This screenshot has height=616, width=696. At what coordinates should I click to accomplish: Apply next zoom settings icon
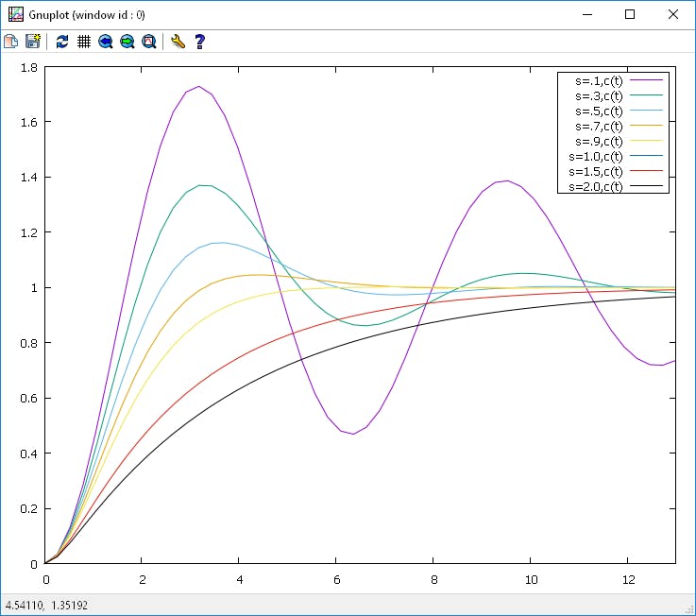pos(127,42)
